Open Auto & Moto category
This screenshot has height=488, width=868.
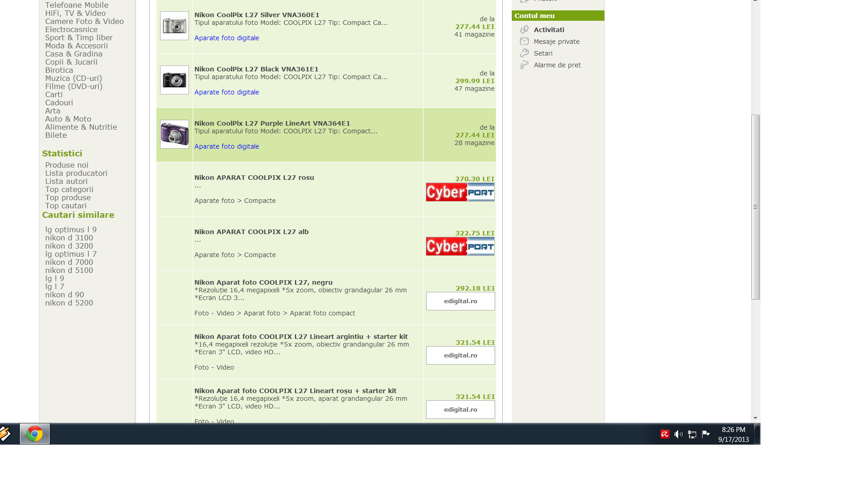[x=68, y=119]
